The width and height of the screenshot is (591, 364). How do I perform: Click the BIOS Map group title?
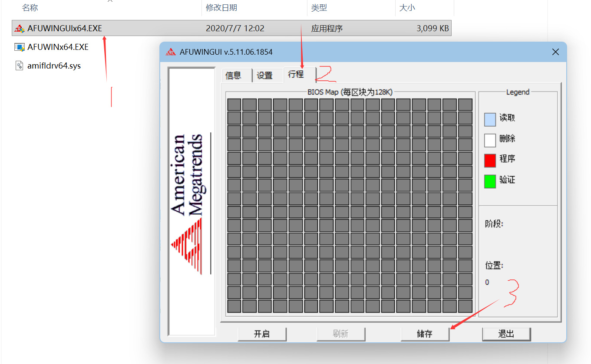coord(350,92)
